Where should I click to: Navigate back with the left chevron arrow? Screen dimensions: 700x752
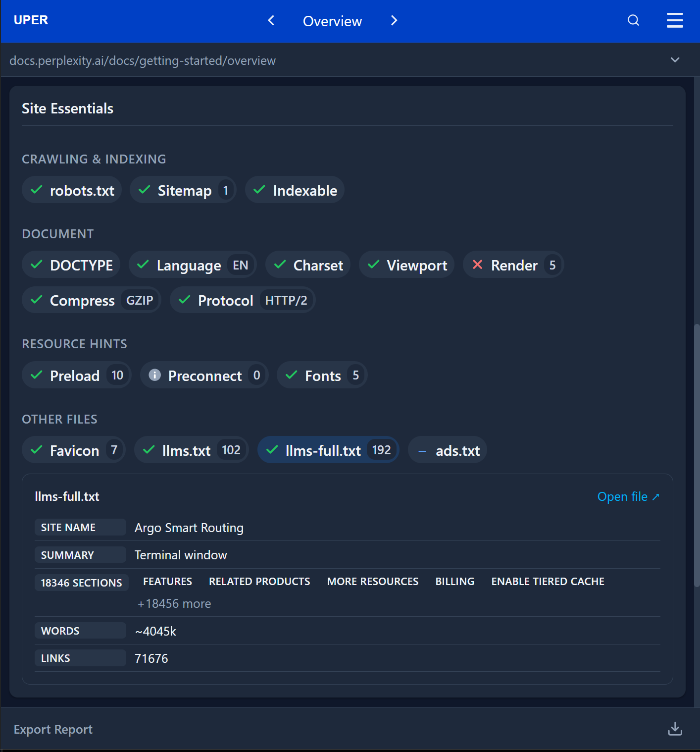pyautogui.click(x=271, y=20)
